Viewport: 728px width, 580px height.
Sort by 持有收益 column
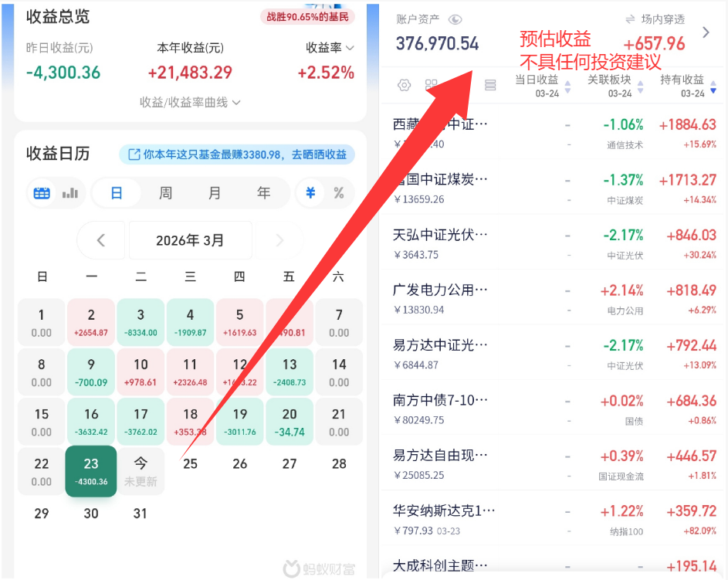[688, 86]
